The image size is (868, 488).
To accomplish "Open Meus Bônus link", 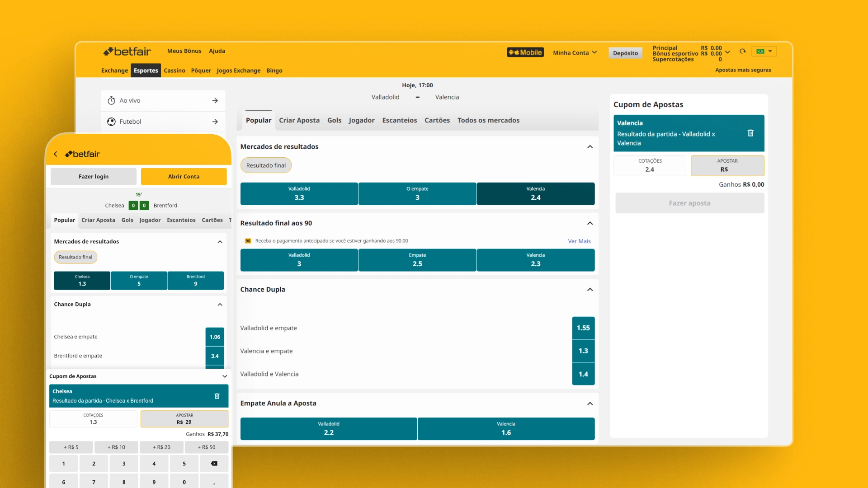I will [x=184, y=51].
